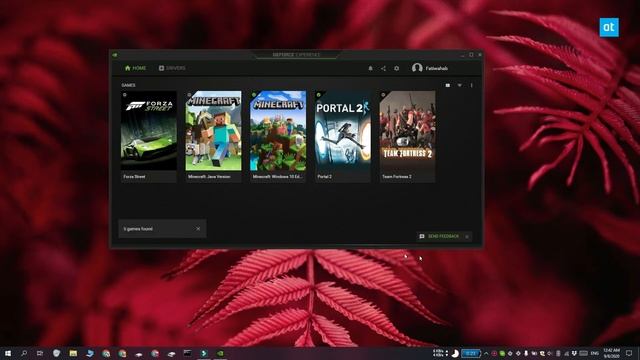Click the NVIDIA GeForce Experience taskbar icon
Screen dimensions: 640x360
click(x=220, y=353)
